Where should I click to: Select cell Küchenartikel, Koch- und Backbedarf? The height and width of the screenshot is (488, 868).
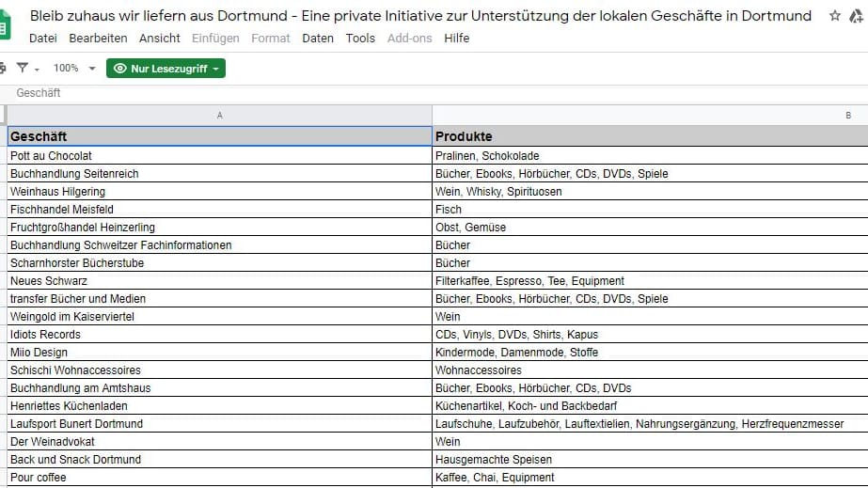[x=650, y=405]
